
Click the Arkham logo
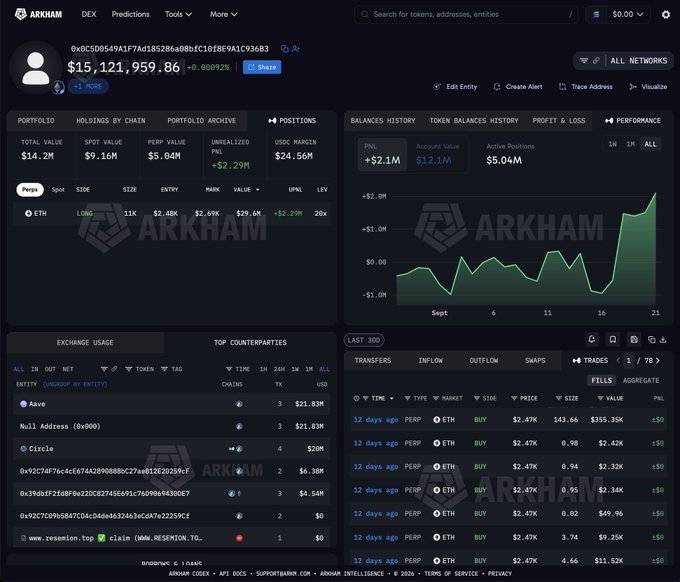click(x=38, y=14)
